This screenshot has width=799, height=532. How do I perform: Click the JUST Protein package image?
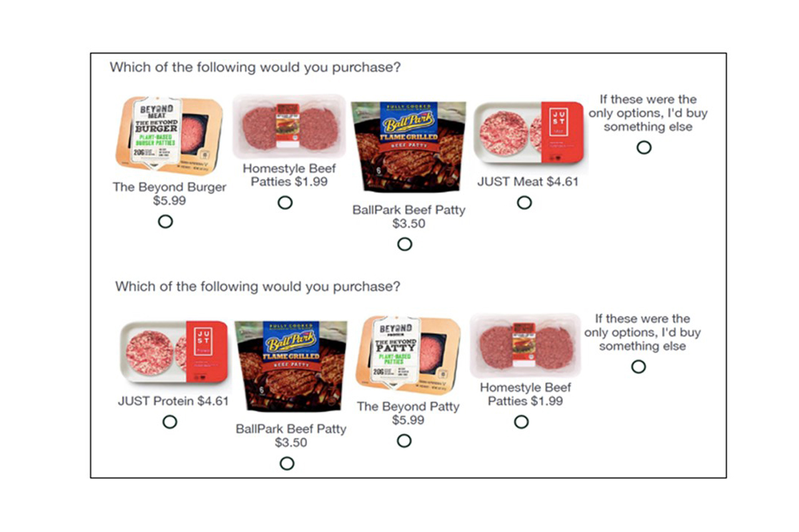pyautogui.click(x=174, y=352)
